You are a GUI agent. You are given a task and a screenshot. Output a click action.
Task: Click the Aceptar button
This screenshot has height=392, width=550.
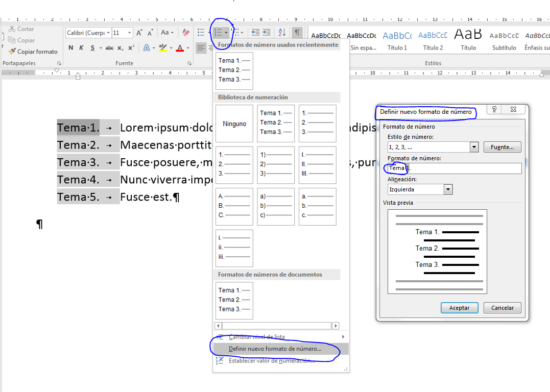click(x=459, y=308)
